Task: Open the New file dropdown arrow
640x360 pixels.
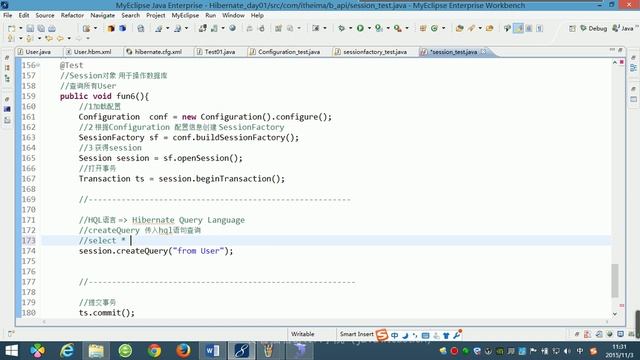Action: click(20, 29)
